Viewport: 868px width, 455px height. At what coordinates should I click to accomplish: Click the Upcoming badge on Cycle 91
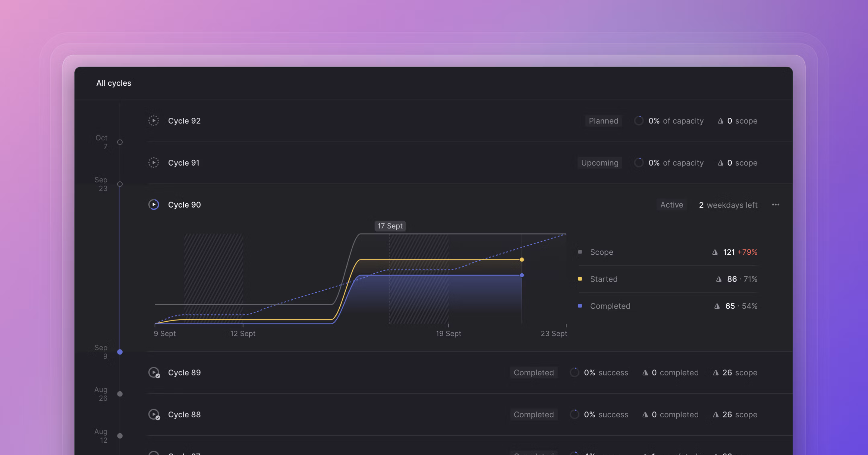600,162
